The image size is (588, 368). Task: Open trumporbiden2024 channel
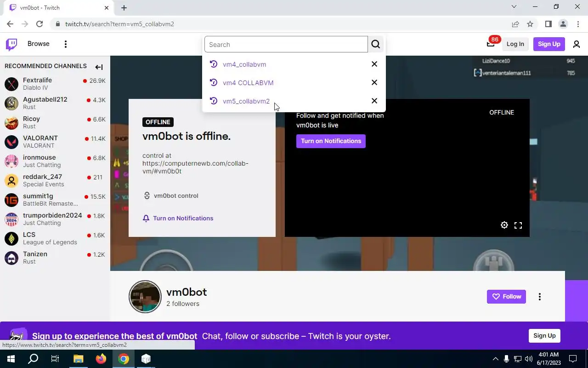click(55, 219)
